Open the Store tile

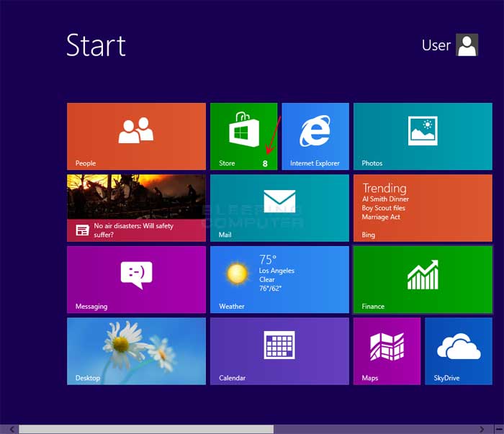click(243, 136)
